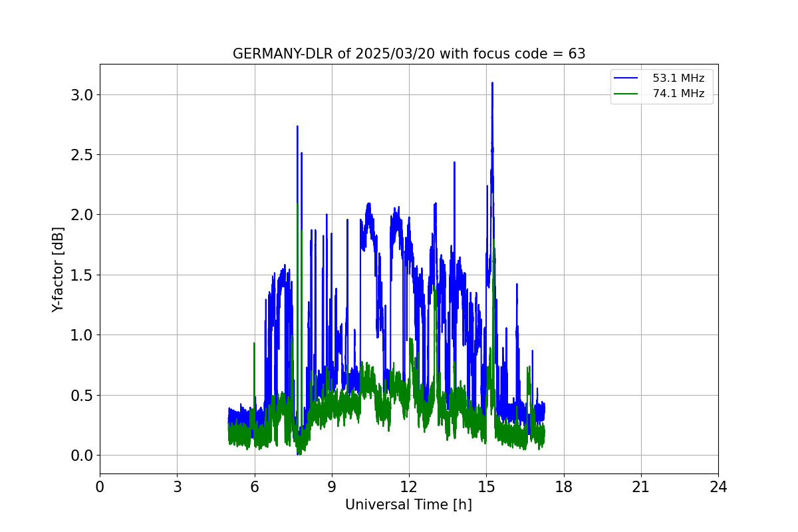Image resolution: width=798 pixels, height=532 pixels.
Task: Click y-axis tick label 2.5
Action: (x=81, y=155)
